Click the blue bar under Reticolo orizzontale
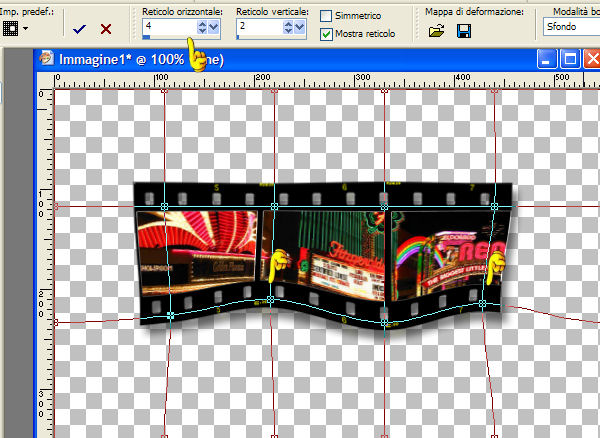 (x=146, y=37)
